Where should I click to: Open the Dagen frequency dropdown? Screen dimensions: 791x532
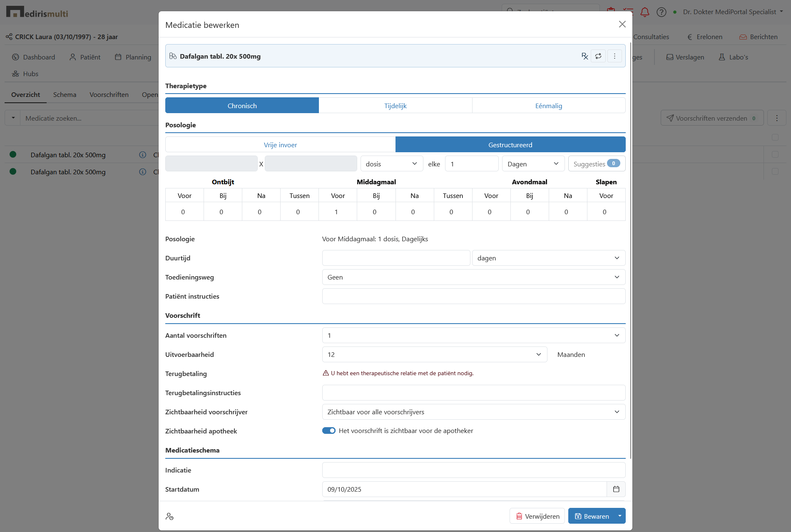533,164
